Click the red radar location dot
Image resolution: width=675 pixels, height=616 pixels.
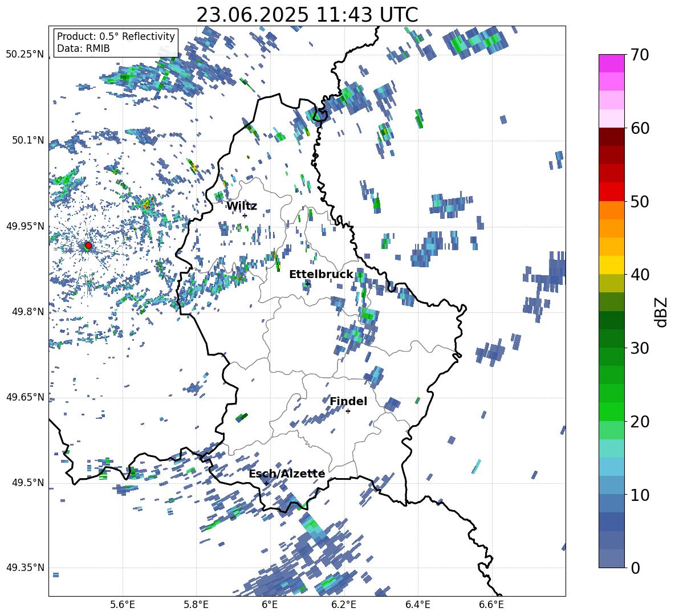pyautogui.click(x=88, y=246)
